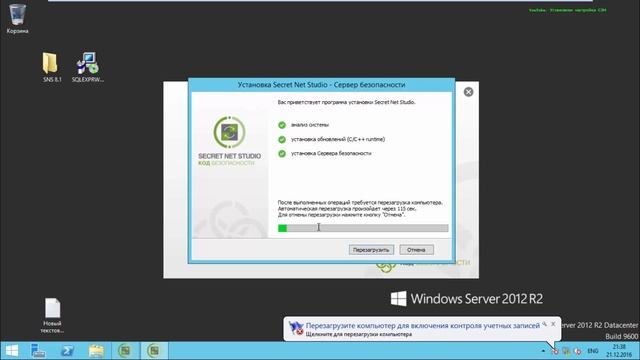Open File Explorer from the taskbar
The width and height of the screenshot is (640, 360).
[x=96, y=351]
